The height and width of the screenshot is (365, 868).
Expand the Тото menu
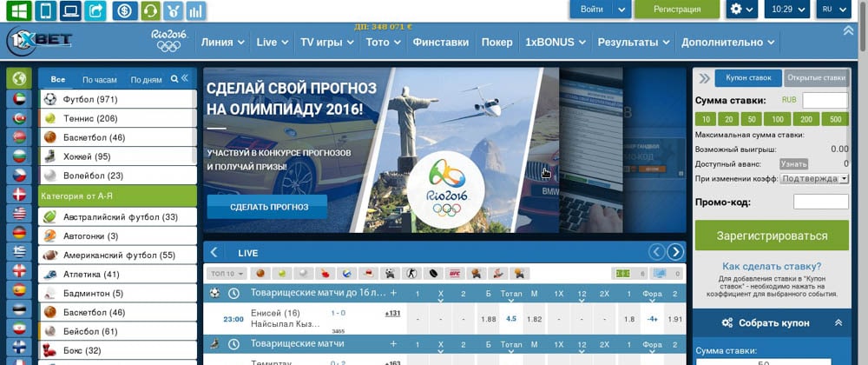(383, 42)
